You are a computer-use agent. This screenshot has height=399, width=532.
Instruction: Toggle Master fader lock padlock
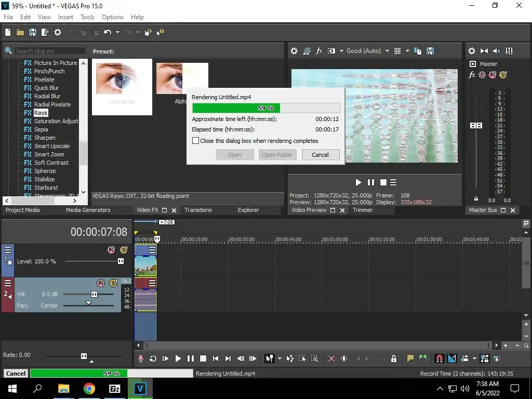[x=476, y=199]
